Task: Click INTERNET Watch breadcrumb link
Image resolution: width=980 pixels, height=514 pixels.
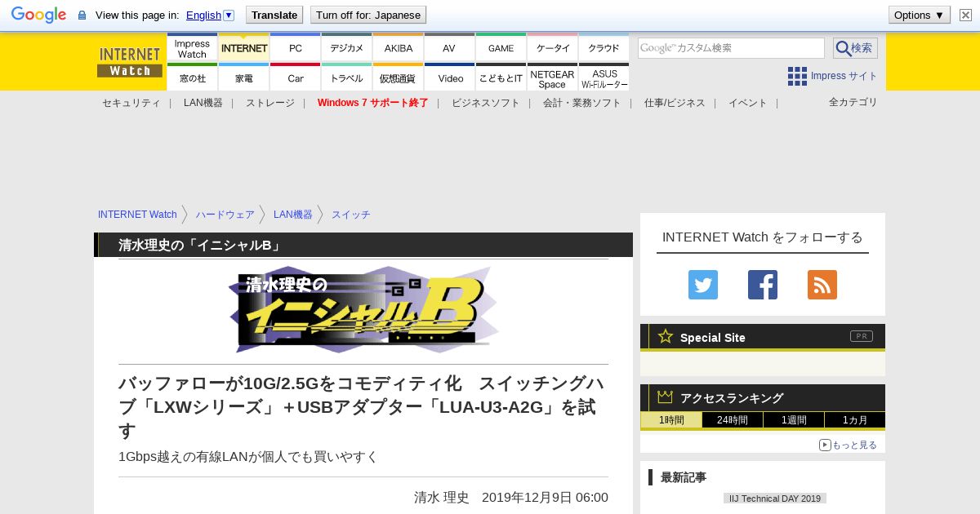Action: click(x=137, y=215)
